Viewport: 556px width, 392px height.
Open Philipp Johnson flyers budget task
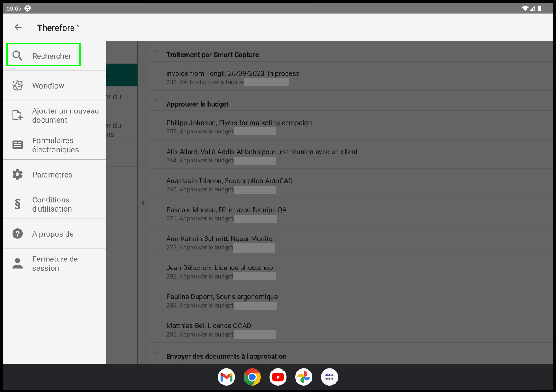tap(351, 125)
